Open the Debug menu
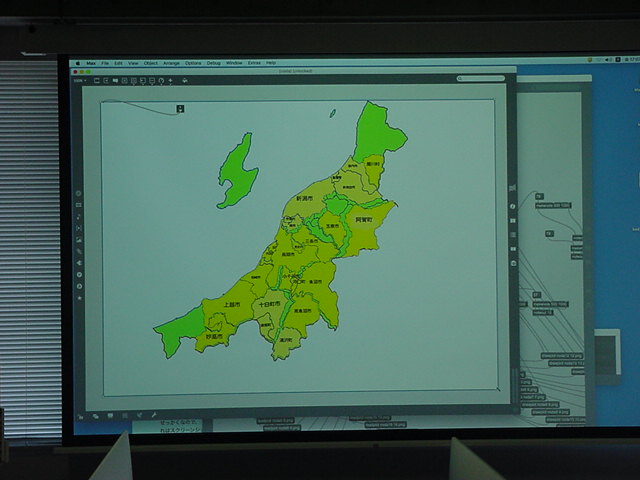Viewport: 640px width, 480px height. 213,63
